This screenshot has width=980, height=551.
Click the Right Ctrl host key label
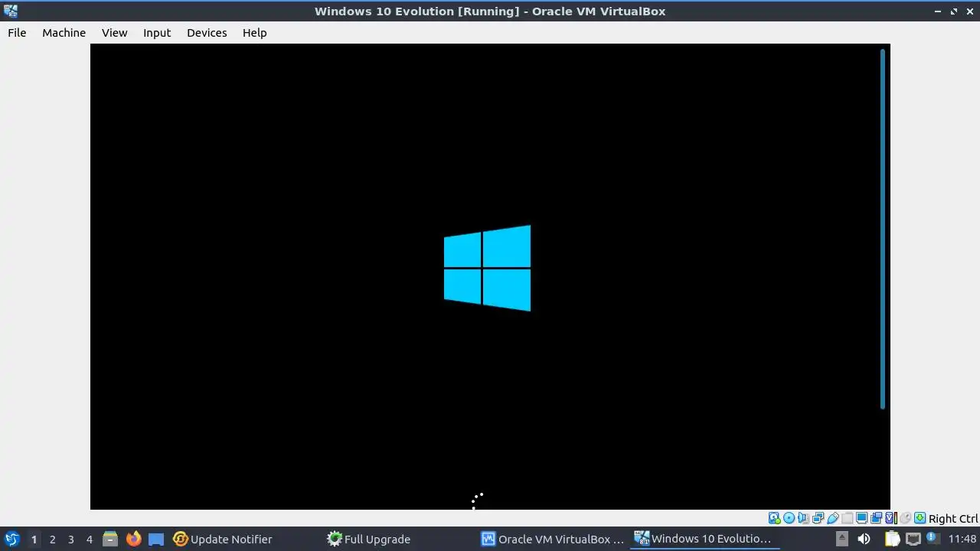click(953, 519)
